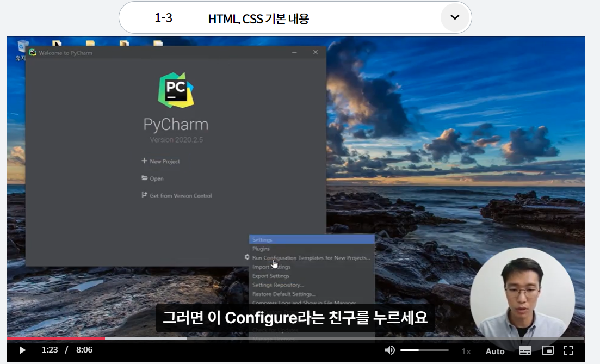Click the folder icon beside Open

coord(144,178)
